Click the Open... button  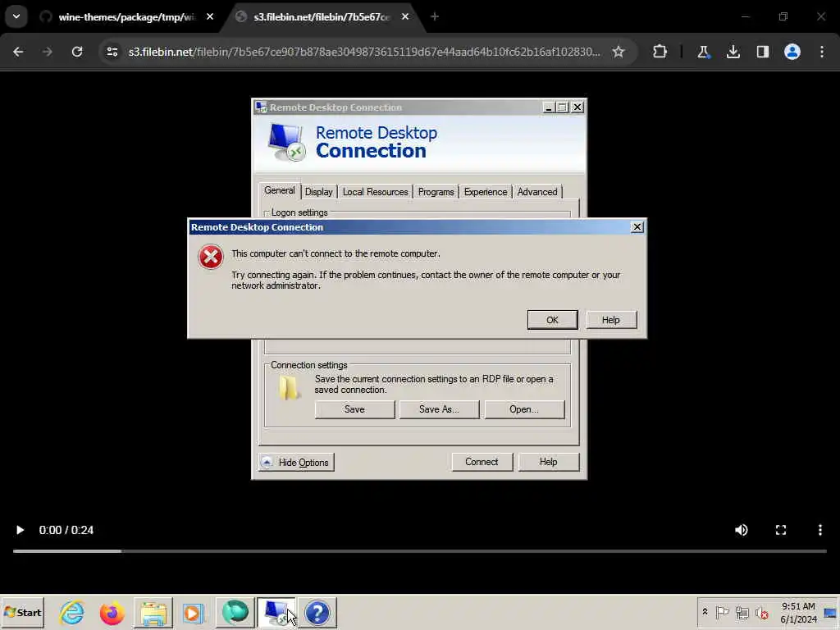(524, 409)
